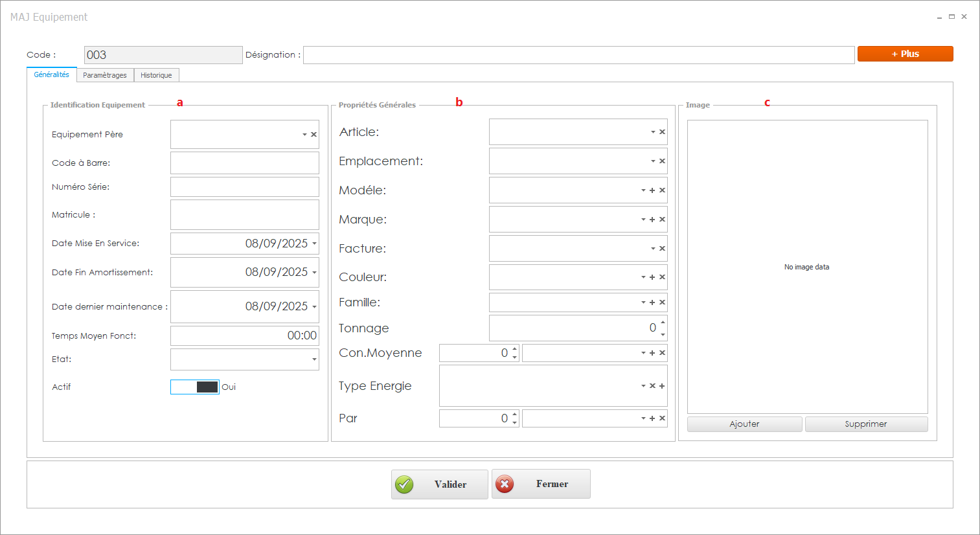980x535 pixels.
Task: Click in the Désignation text field
Action: point(578,55)
